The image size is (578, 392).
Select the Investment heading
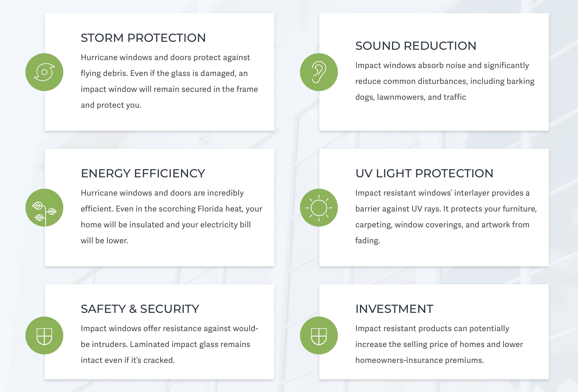(x=394, y=309)
